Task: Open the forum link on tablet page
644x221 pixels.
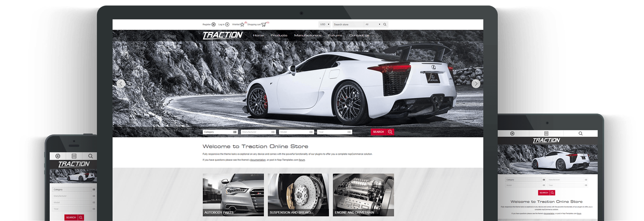Action: (x=579, y=214)
